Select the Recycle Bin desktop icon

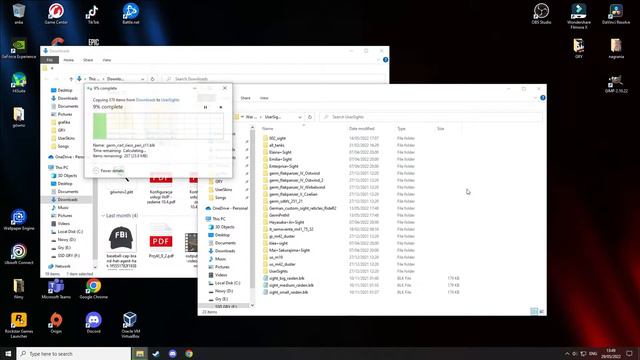pyautogui.click(x=19, y=14)
